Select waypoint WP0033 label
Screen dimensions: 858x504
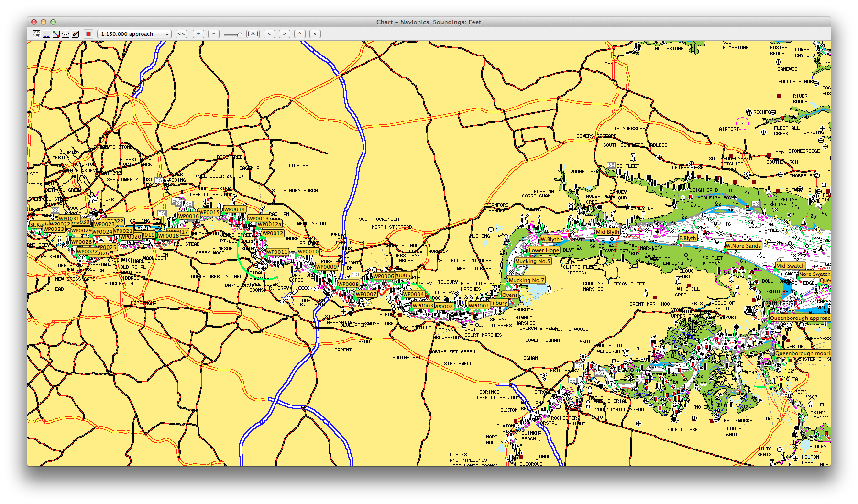(54, 230)
